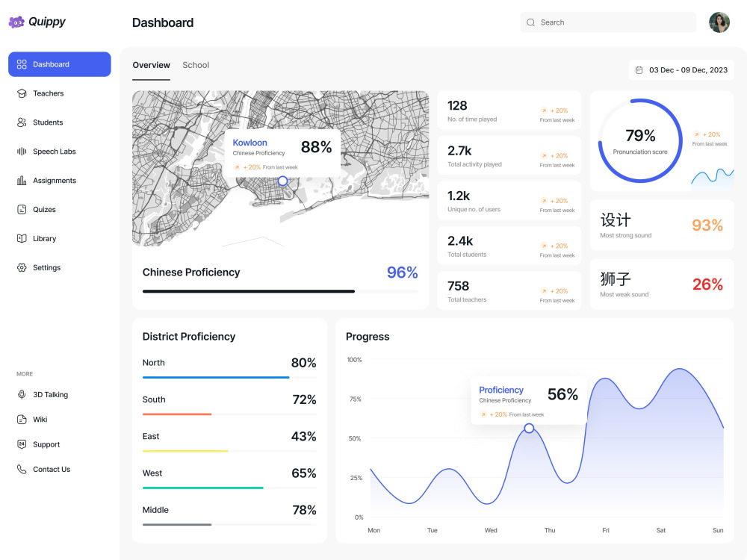Viewport: 747px width, 560px height.
Task: Click the Dashboard page heading
Action: pyautogui.click(x=163, y=22)
